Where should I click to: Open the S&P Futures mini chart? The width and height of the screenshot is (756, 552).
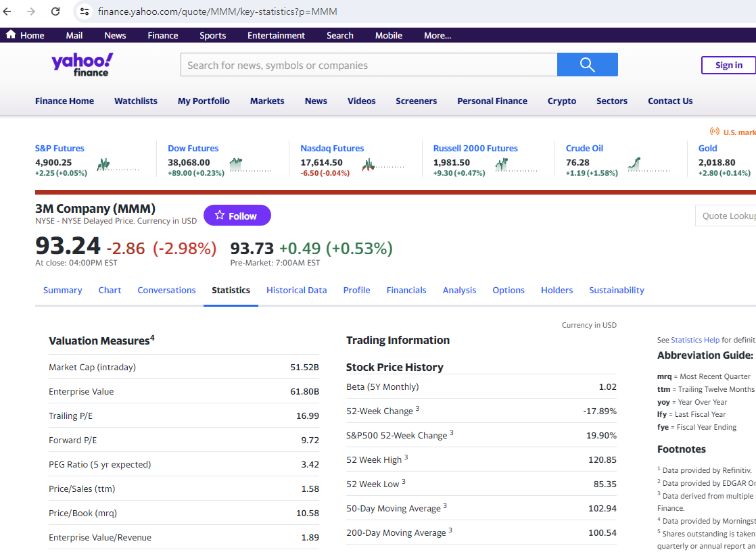click(x=118, y=165)
